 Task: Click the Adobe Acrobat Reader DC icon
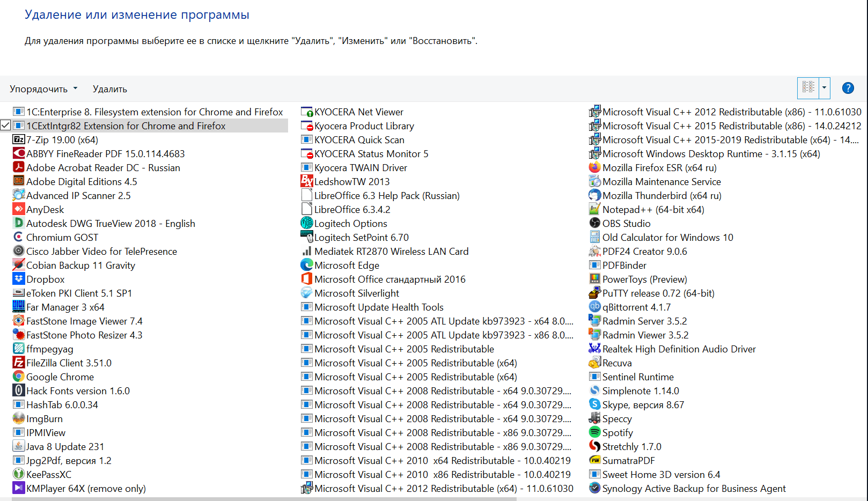click(19, 167)
